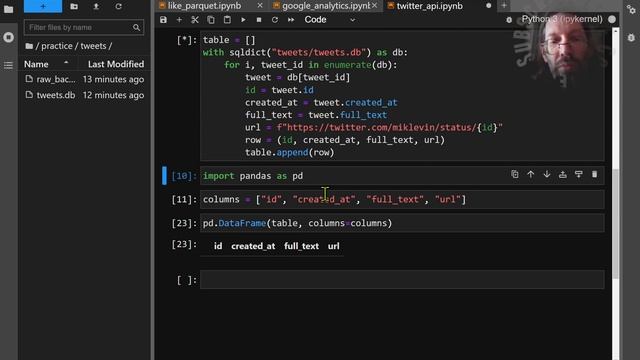
Task: Go to the tweets folder breadcrumb
Action: tap(93, 46)
